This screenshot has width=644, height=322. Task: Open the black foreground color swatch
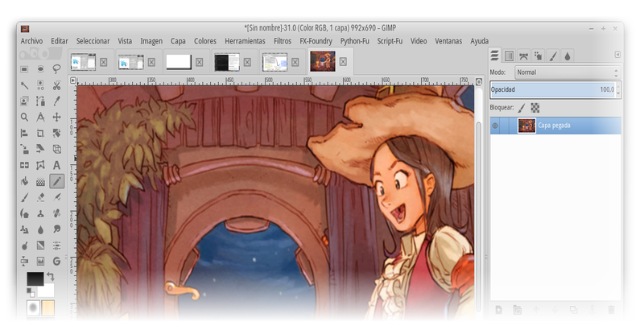point(35,279)
